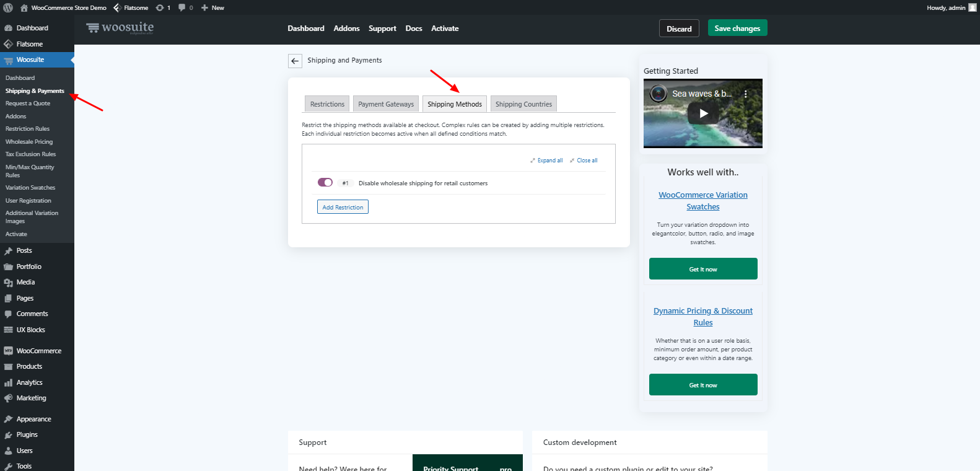Click Get it now under Dynamic Pricing
980x471 pixels.
coord(703,385)
